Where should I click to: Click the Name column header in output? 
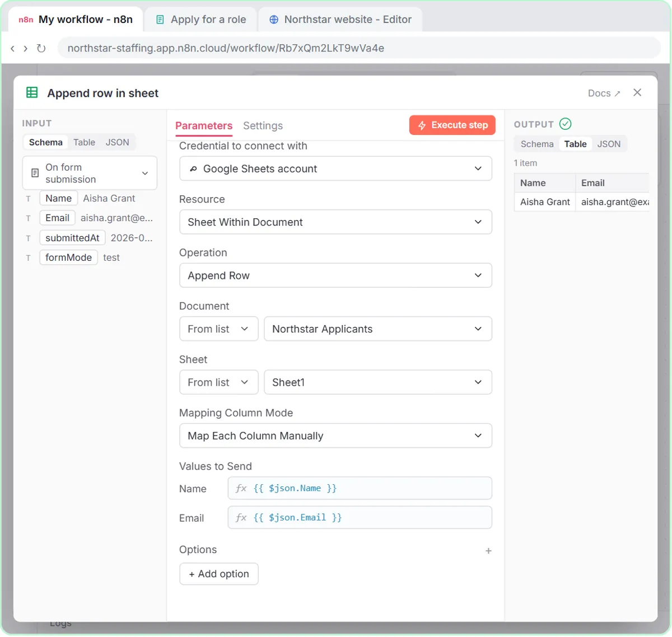click(545, 183)
